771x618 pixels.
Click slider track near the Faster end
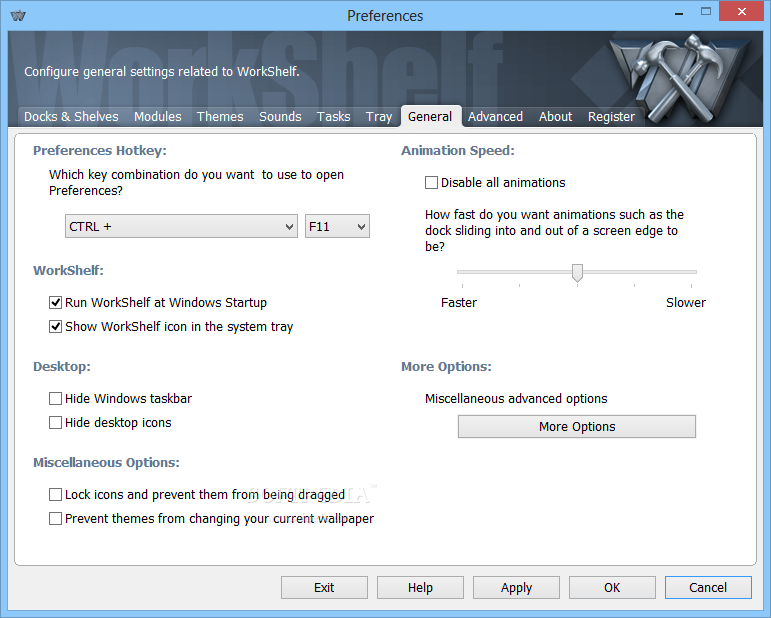pos(465,271)
